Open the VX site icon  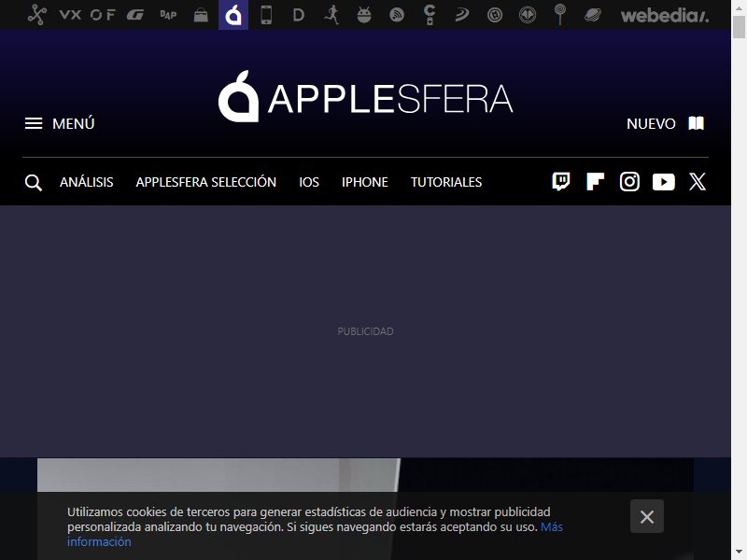(70, 15)
